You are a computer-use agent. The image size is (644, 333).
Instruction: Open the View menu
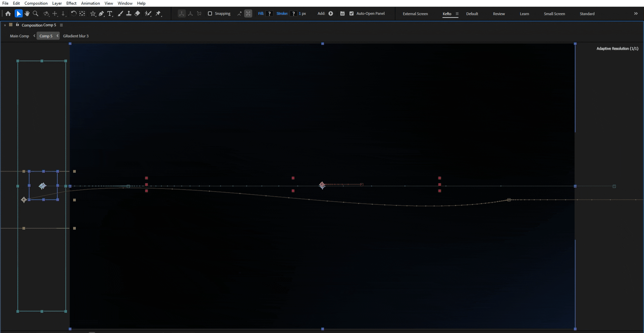pyautogui.click(x=109, y=3)
